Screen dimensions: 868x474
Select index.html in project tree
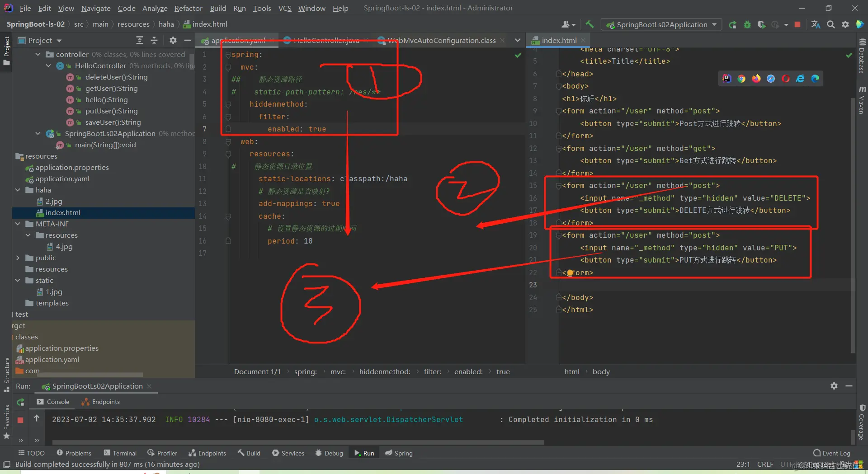62,213
